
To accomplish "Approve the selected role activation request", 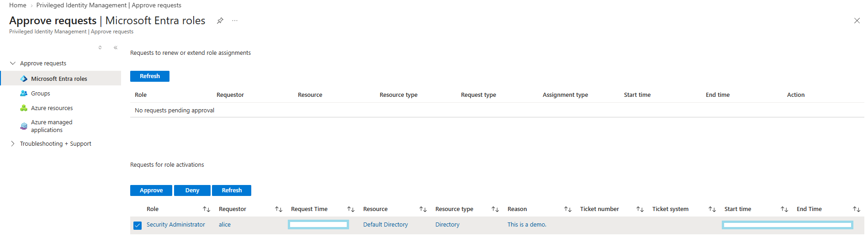I will [151, 190].
